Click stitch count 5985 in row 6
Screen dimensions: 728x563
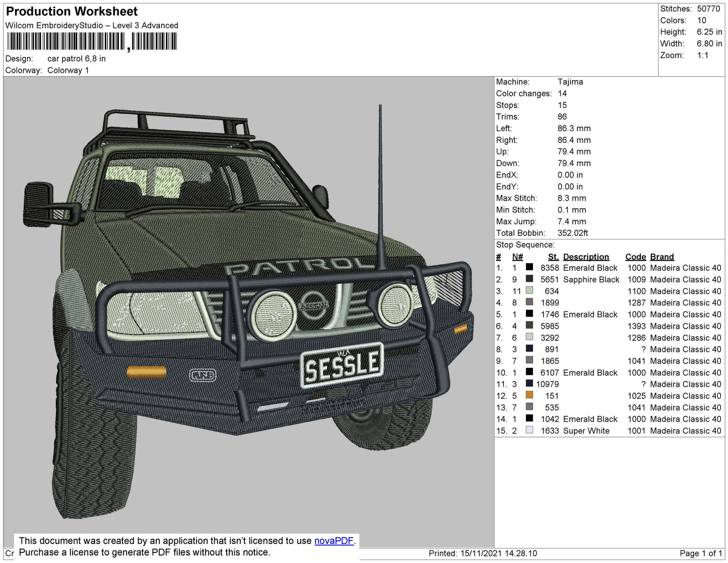550,326
